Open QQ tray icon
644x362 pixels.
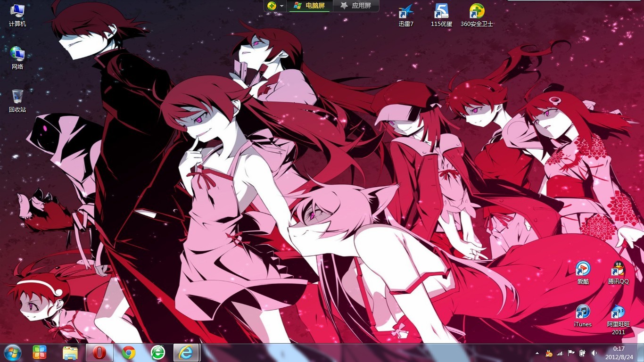pos(548,353)
